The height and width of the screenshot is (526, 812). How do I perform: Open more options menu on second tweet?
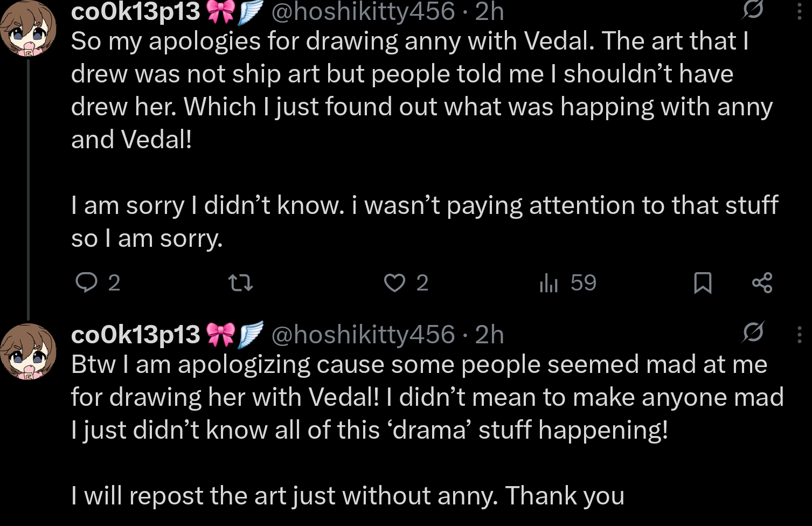pyautogui.click(x=799, y=335)
